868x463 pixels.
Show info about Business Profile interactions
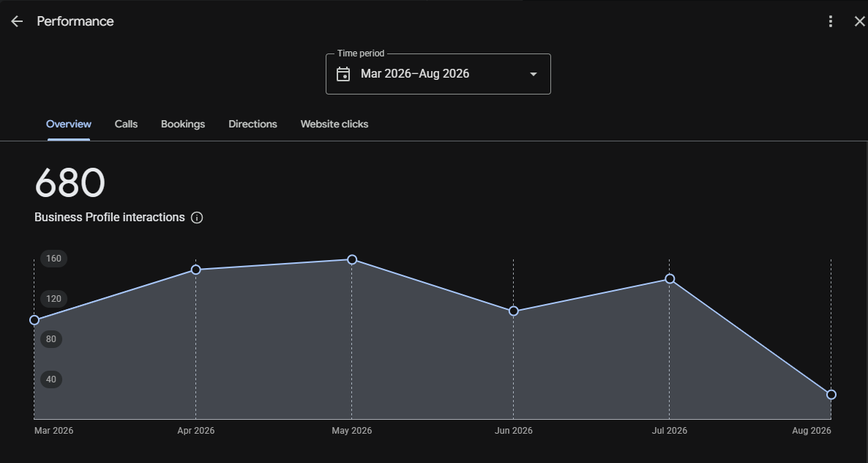pos(197,218)
